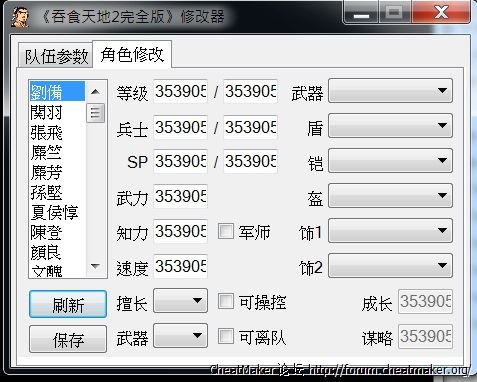Click the 知力 input field
The image size is (477, 382).
click(x=180, y=231)
